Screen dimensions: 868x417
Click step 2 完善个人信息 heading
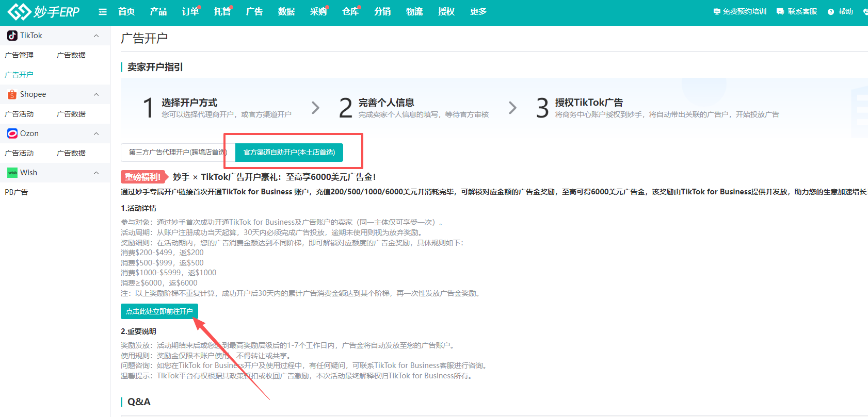click(x=387, y=103)
